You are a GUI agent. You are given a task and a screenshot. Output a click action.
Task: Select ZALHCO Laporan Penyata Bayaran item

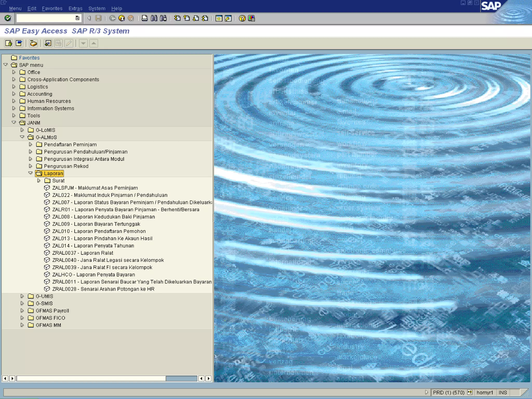point(94,275)
